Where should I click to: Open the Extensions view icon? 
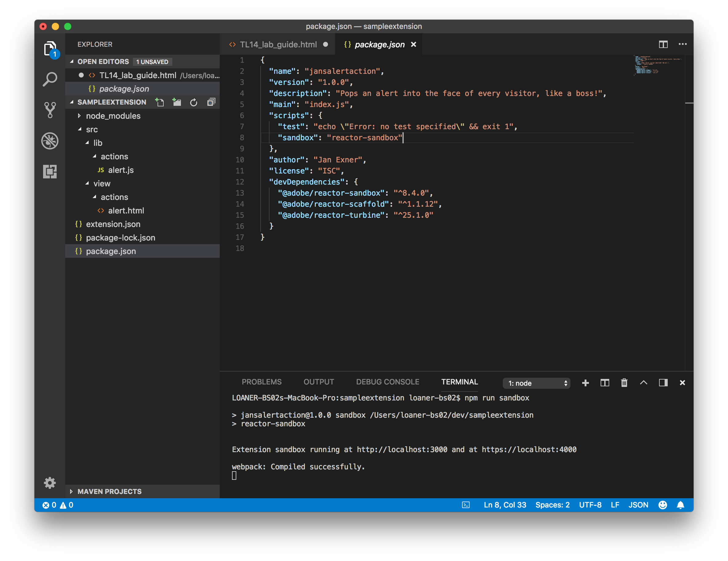(50, 172)
